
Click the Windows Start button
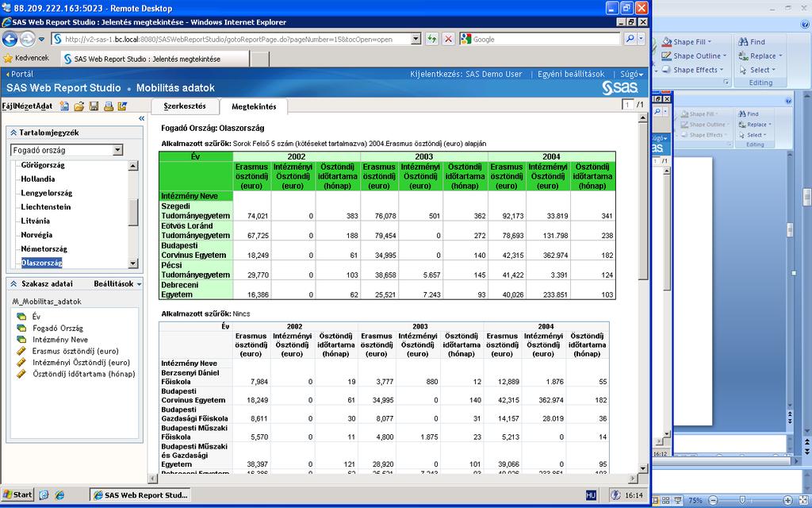click(x=17, y=495)
